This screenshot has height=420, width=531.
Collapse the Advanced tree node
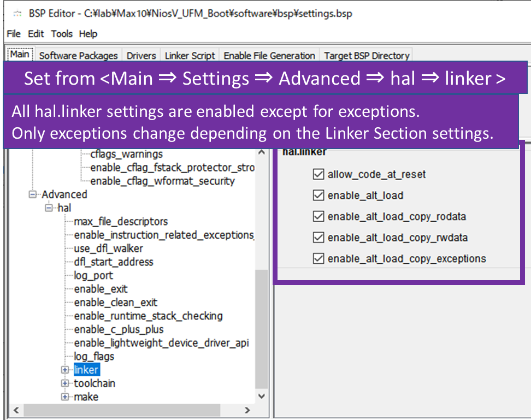pos(33,194)
